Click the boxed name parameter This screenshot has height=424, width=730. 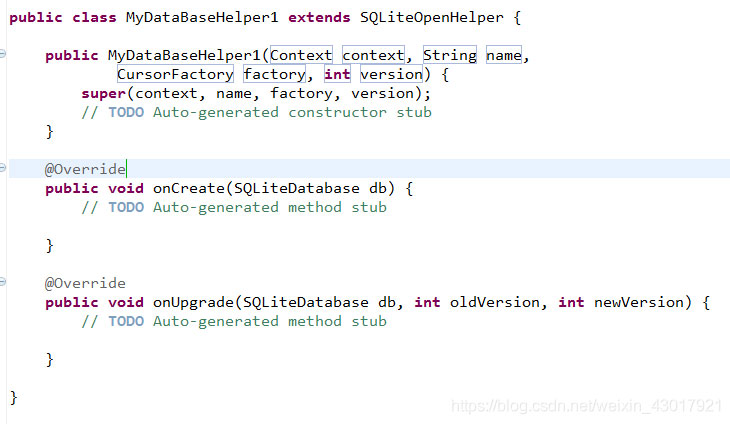(x=504, y=55)
